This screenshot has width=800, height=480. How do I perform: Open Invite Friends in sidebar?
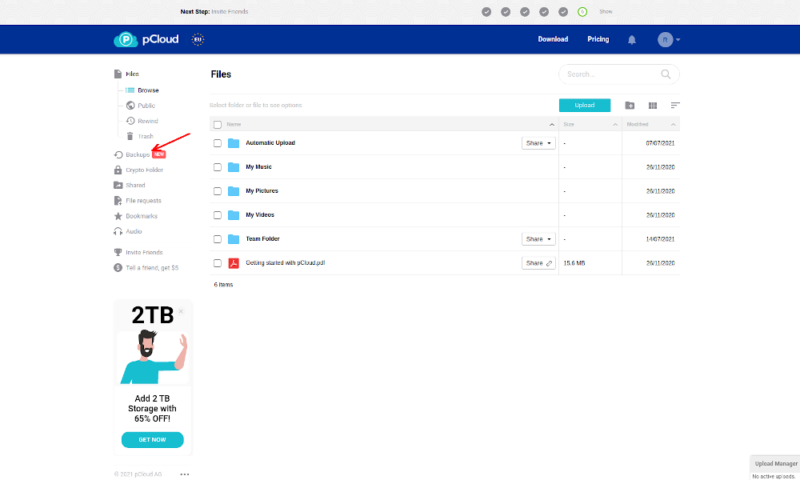click(138, 252)
